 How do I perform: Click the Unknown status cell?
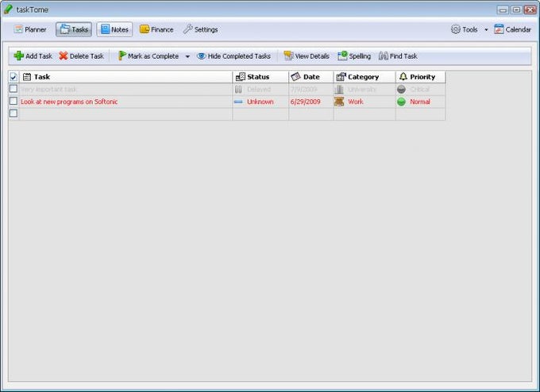point(260,102)
